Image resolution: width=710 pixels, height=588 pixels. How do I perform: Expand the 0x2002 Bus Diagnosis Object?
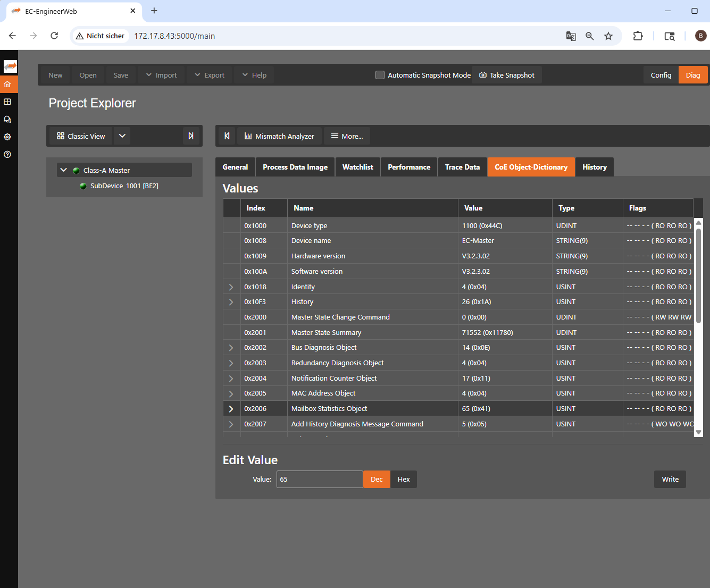(x=231, y=347)
